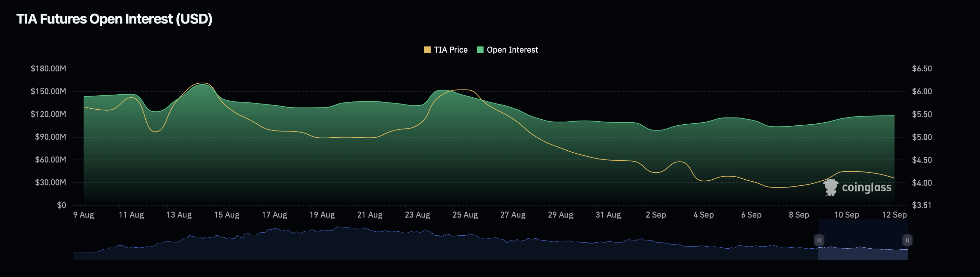Click the 6 Sep x-axis label

coord(751,215)
